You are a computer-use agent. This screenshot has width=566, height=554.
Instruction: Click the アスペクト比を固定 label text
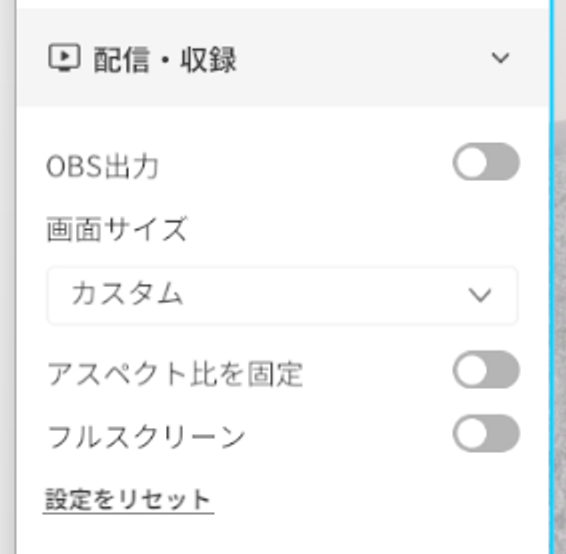click(x=175, y=374)
